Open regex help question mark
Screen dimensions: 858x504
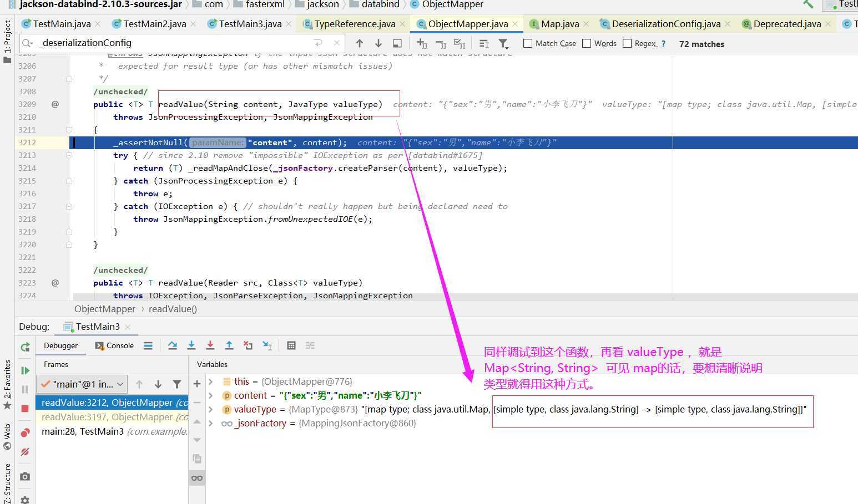[x=664, y=43]
